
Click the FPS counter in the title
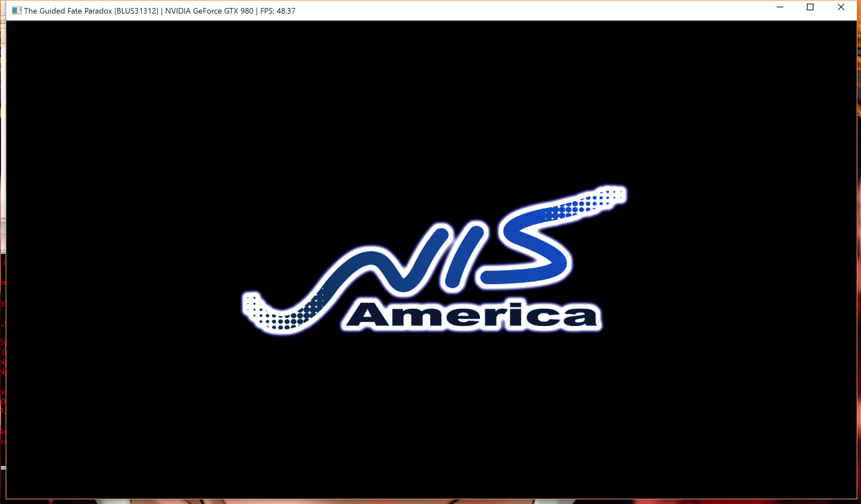[x=277, y=11]
